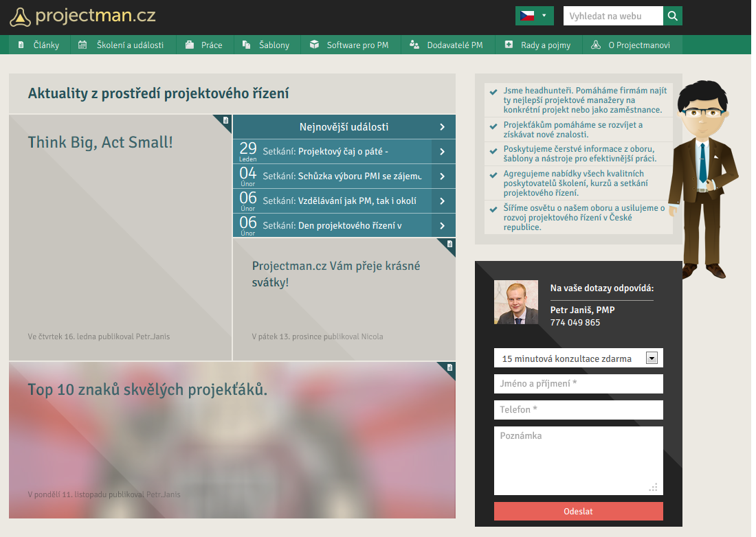Focus the Vyhledat na webu search box
The image size is (756, 537).
(x=612, y=16)
